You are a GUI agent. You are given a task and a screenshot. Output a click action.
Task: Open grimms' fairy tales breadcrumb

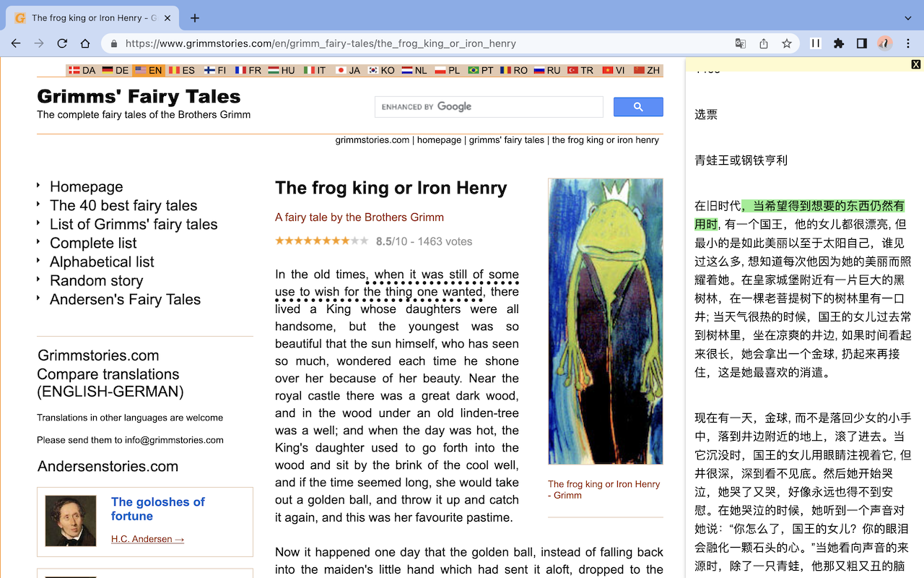point(507,140)
